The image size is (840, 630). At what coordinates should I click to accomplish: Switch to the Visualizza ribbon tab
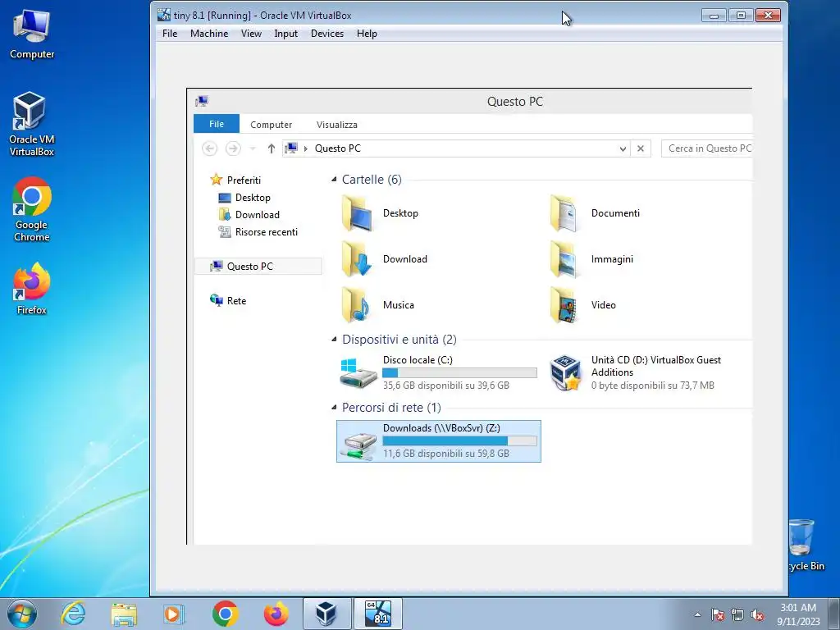[337, 125]
